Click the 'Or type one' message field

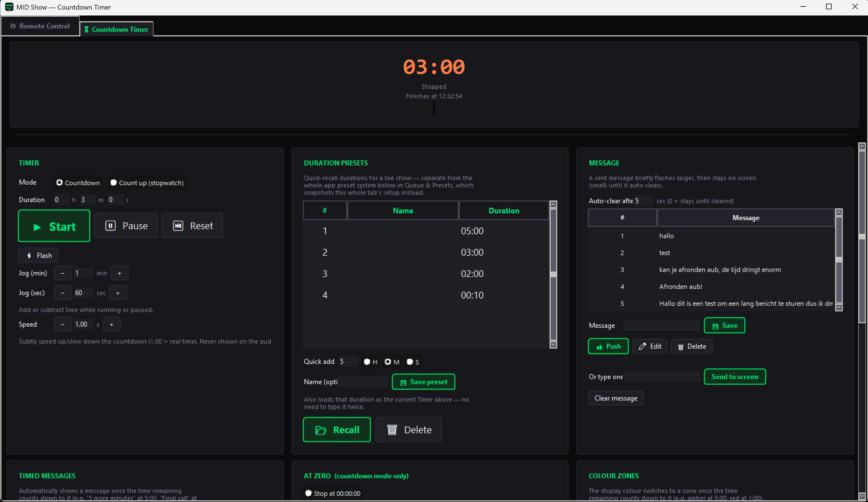(662, 377)
